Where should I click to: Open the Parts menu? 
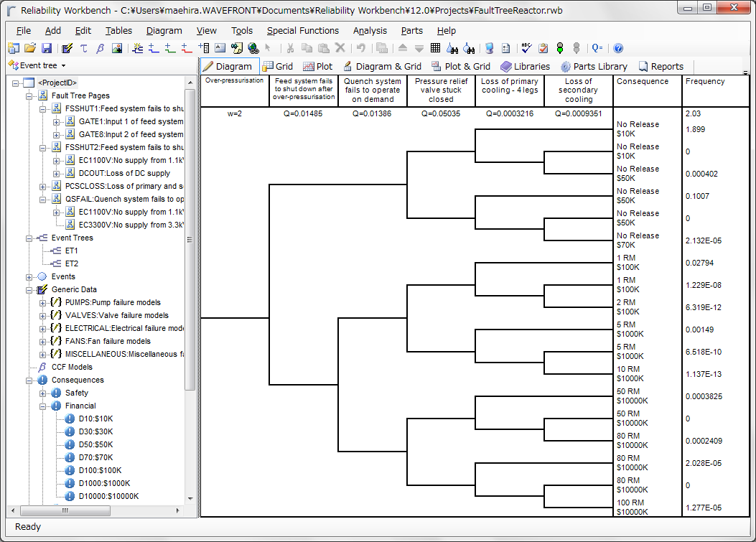pyautogui.click(x=412, y=30)
